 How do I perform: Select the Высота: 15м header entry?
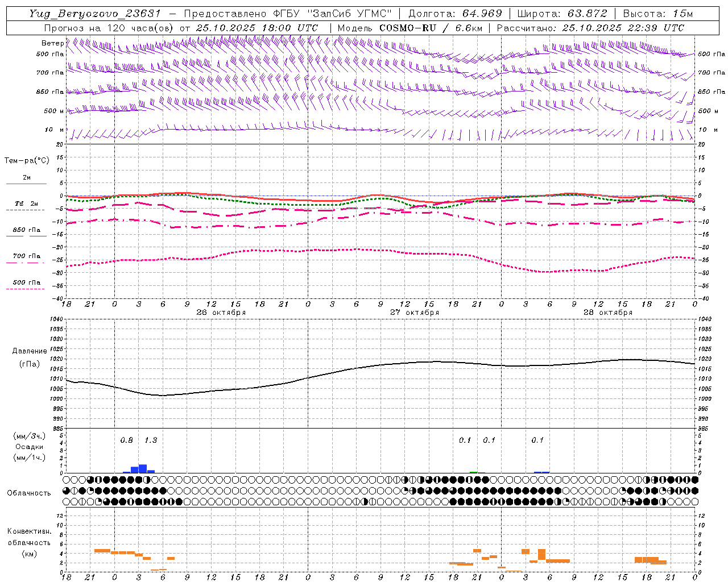pos(658,14)
